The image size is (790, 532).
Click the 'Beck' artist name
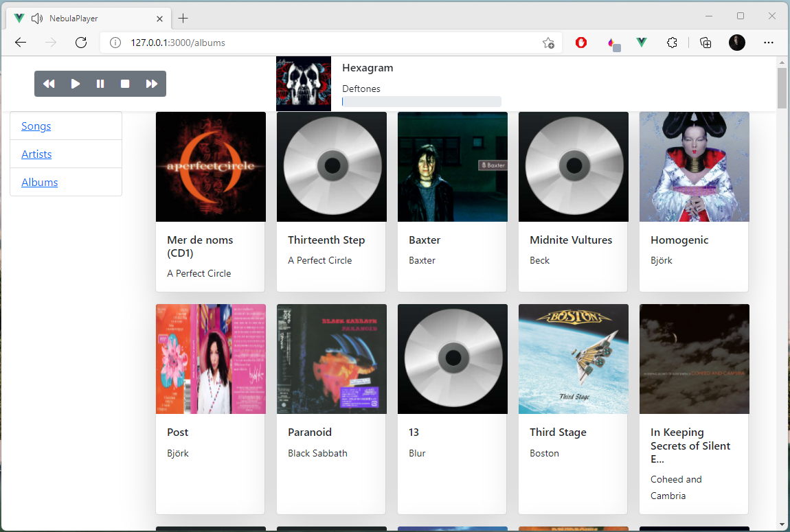(x=539, y=260)
